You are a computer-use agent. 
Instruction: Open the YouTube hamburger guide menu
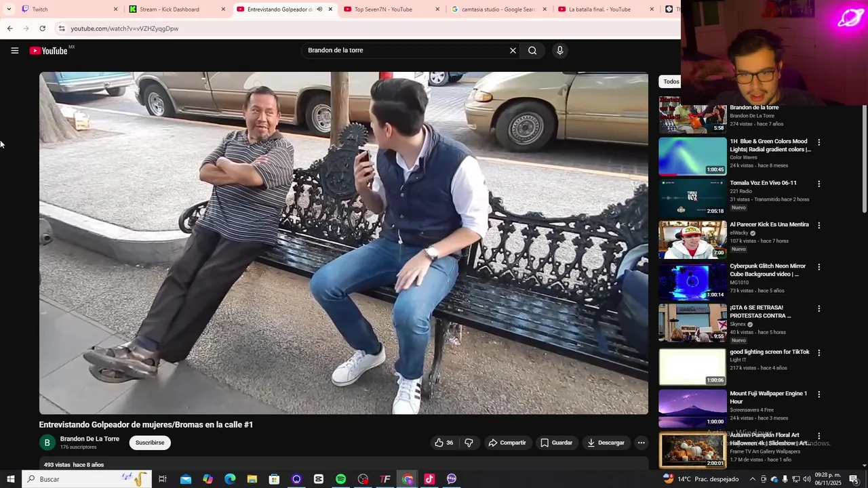point(14,50)
